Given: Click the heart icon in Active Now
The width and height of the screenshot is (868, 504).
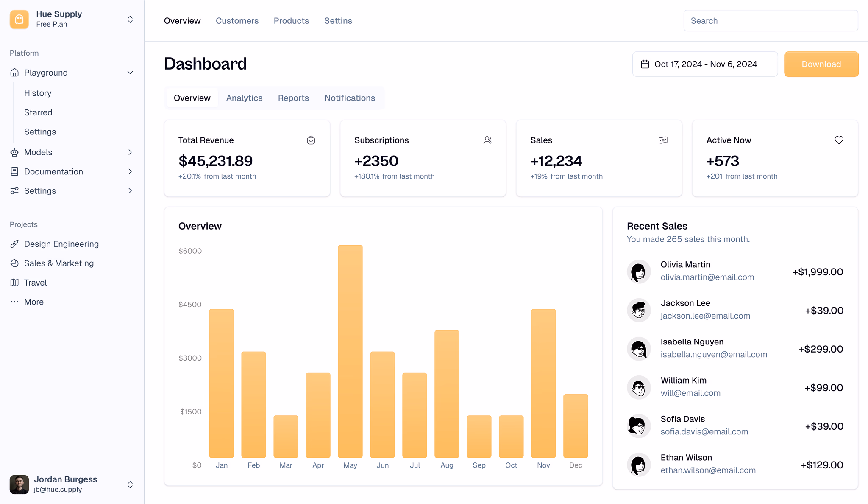Looking at the screenshot, I should 839,140.
